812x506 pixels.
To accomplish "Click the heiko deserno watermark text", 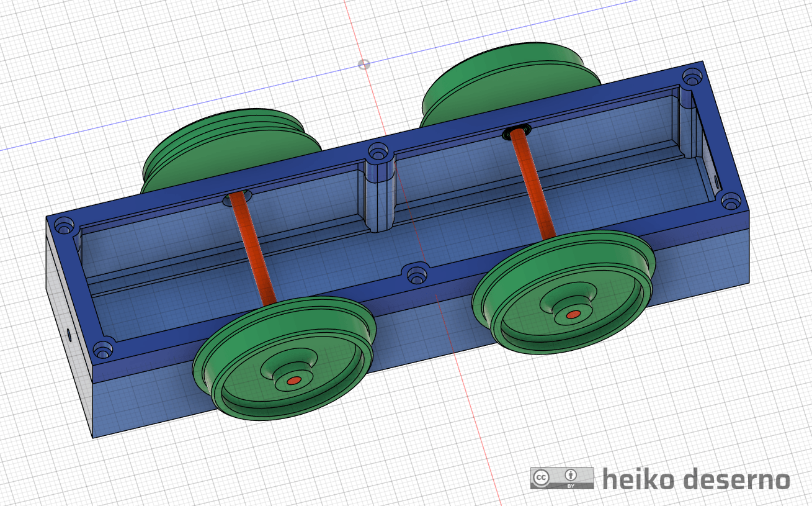I will (696, 479).
